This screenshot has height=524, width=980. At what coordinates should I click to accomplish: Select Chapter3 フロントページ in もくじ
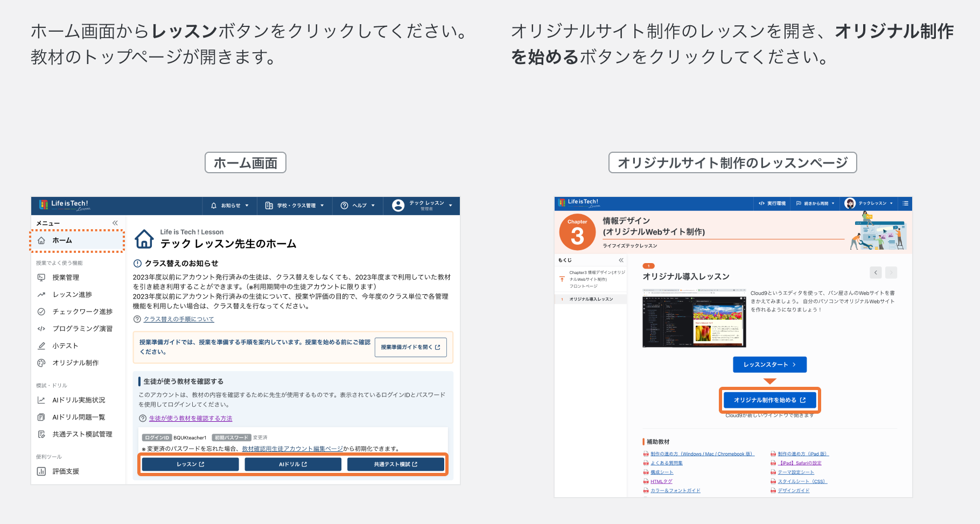(591, 279)
